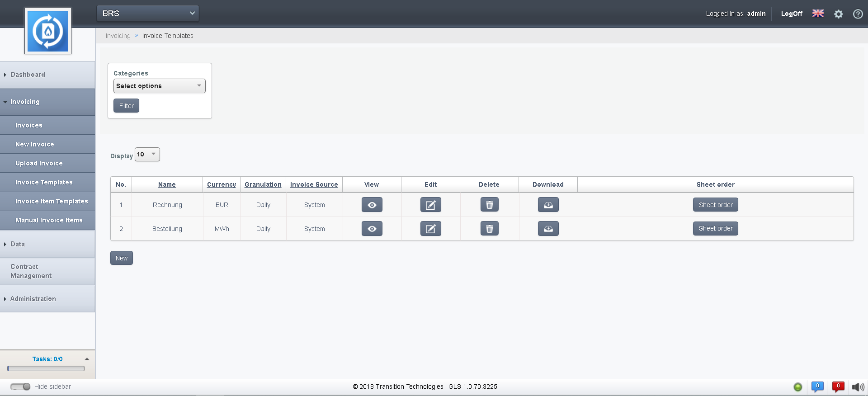Open the Display rows count dropdown
868x396 pixels.
147,155
